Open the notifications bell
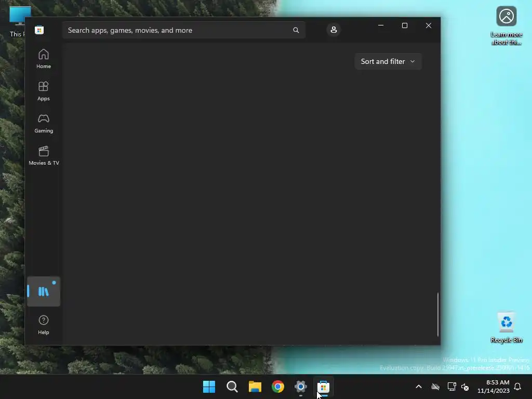 pyautogui.click(x=517, y=387)
